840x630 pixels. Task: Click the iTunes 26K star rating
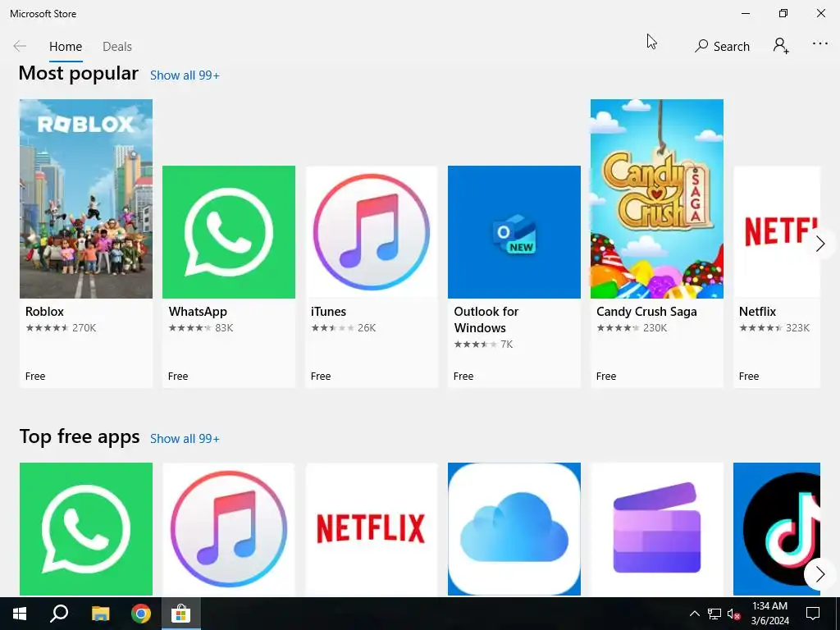tap(344, 328)
